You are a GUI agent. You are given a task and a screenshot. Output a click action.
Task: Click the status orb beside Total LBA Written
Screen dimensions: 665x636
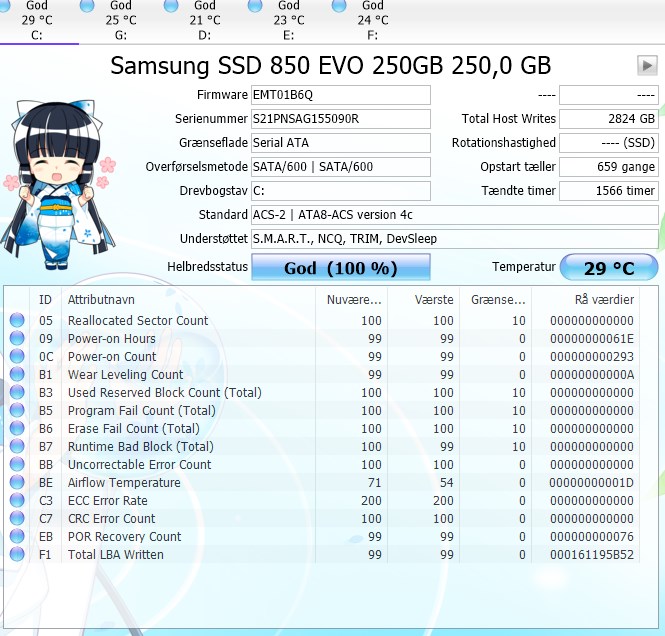[x=17, y=554]
